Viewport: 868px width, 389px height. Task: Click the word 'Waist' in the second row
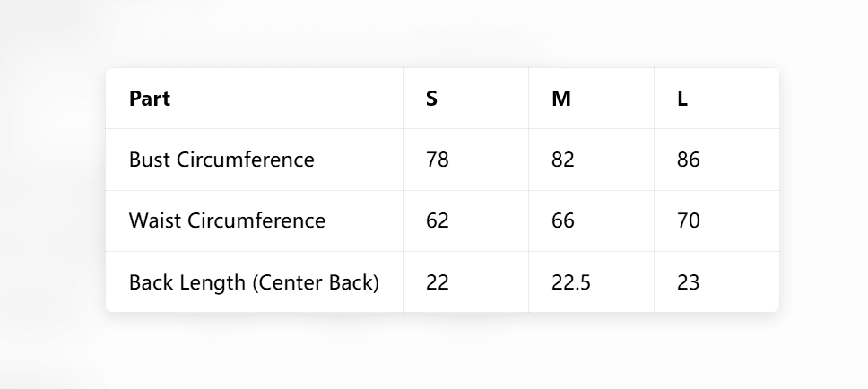(155, 220)
